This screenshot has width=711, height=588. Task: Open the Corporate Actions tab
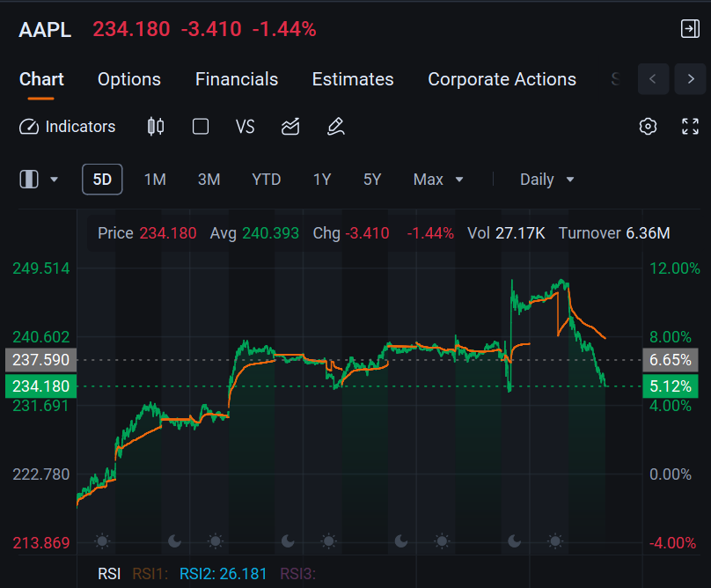[502, 79]
